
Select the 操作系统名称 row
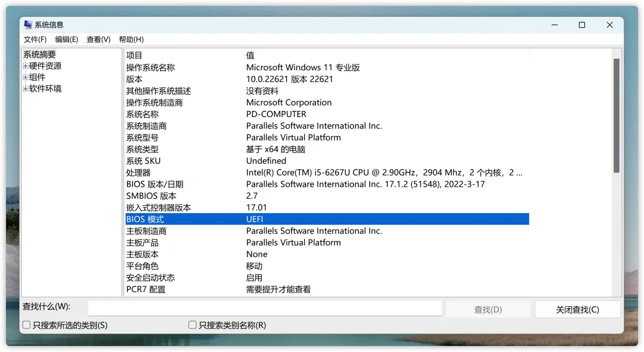pyautogui.click(x=327, y=67)
